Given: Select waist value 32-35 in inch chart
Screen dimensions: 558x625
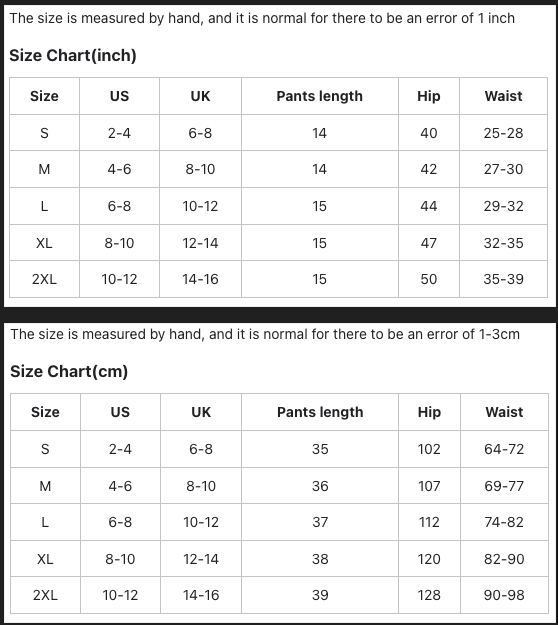Looking at the screenshot, I should pos(503,243).
